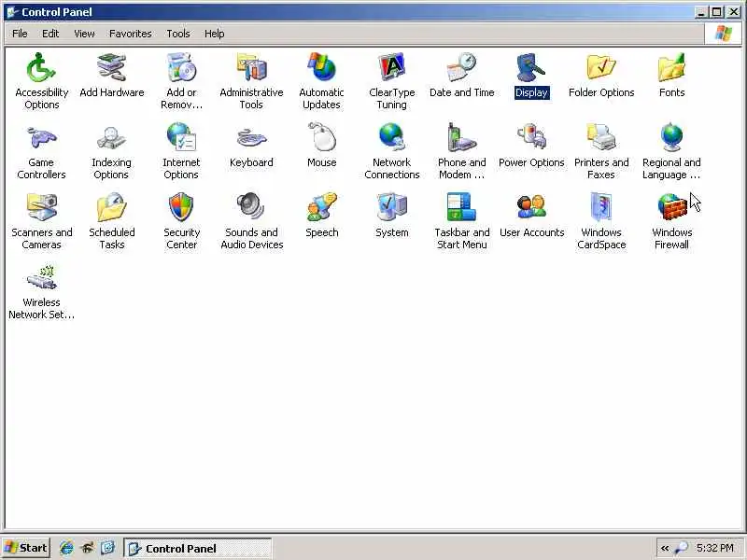Open the Tools menu
Viewport: 747px width, 560px height.
pos(178,34)
